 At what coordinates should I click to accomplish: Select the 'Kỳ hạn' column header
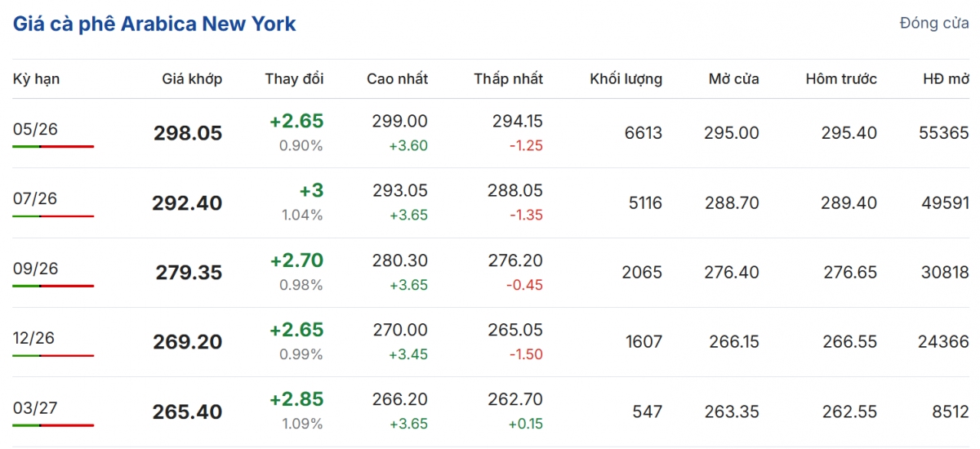(36, 79)
